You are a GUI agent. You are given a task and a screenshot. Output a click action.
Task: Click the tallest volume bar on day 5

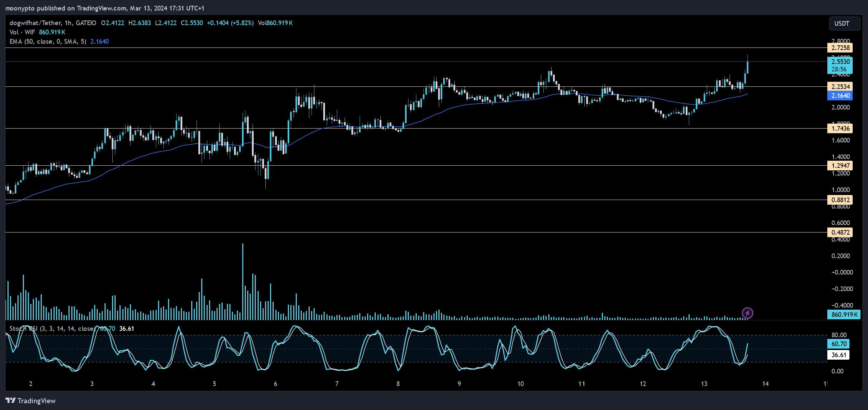(243, 282)
